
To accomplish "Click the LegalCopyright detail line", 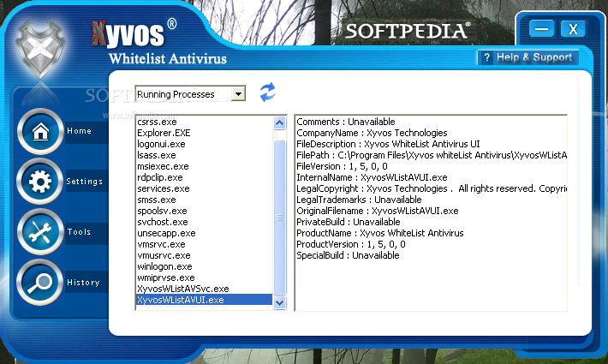I will pos(432,188).
